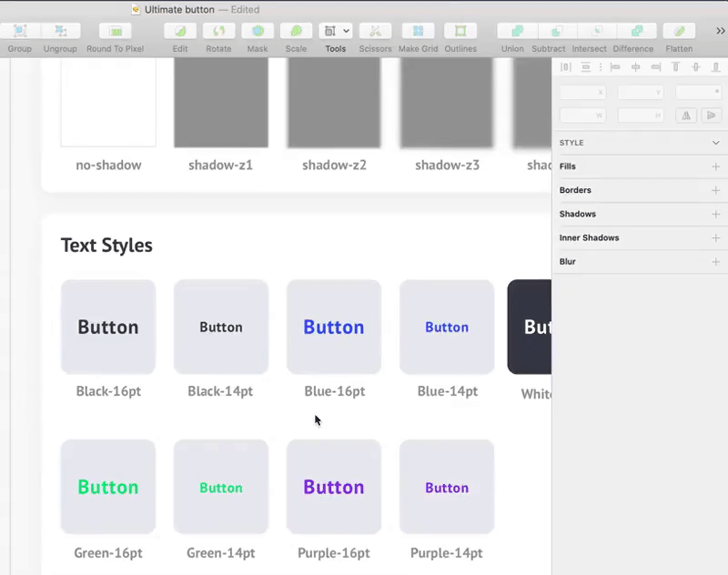728x575 pixels.
Task: Apply Subtract boolean operation
Action: [x=557, y=31]
